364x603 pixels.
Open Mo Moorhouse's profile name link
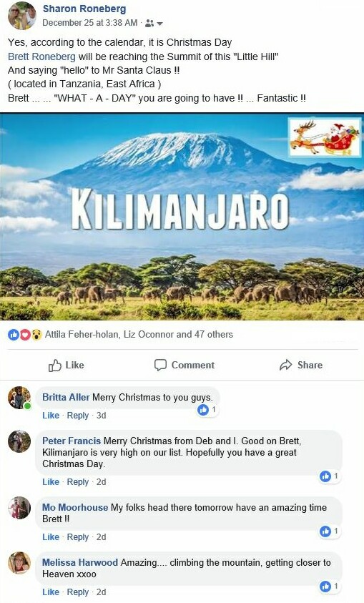75,507
